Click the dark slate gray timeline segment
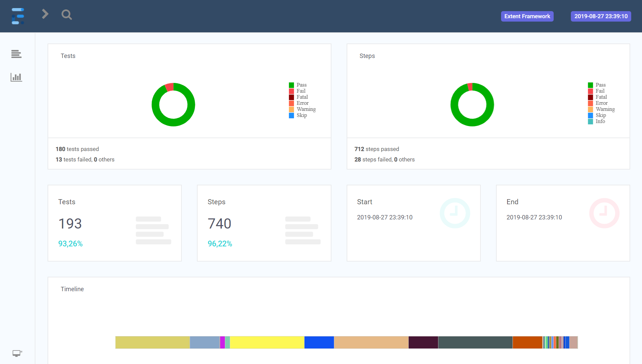This screenshot has width=642, height=364. [x=475, y=342]
